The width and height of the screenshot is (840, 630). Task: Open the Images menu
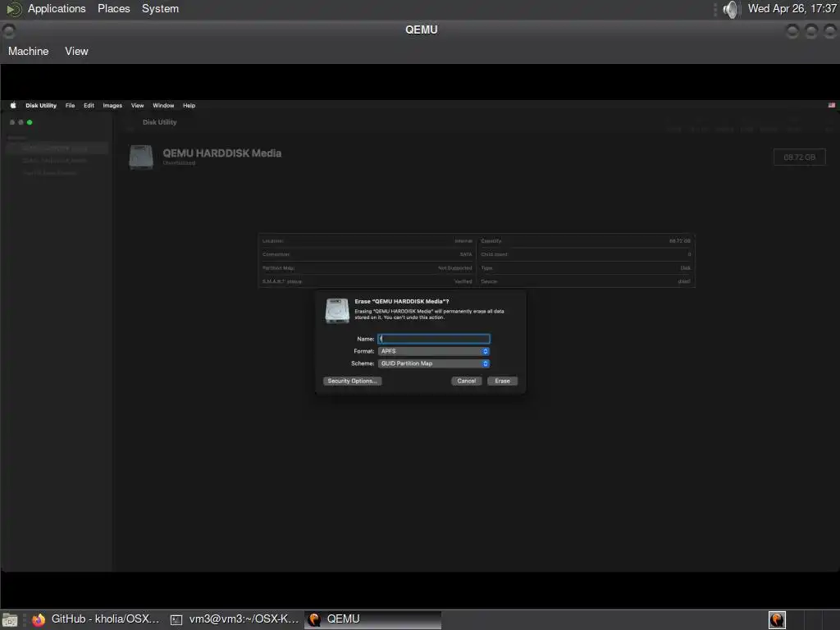[x=112, y=106]
